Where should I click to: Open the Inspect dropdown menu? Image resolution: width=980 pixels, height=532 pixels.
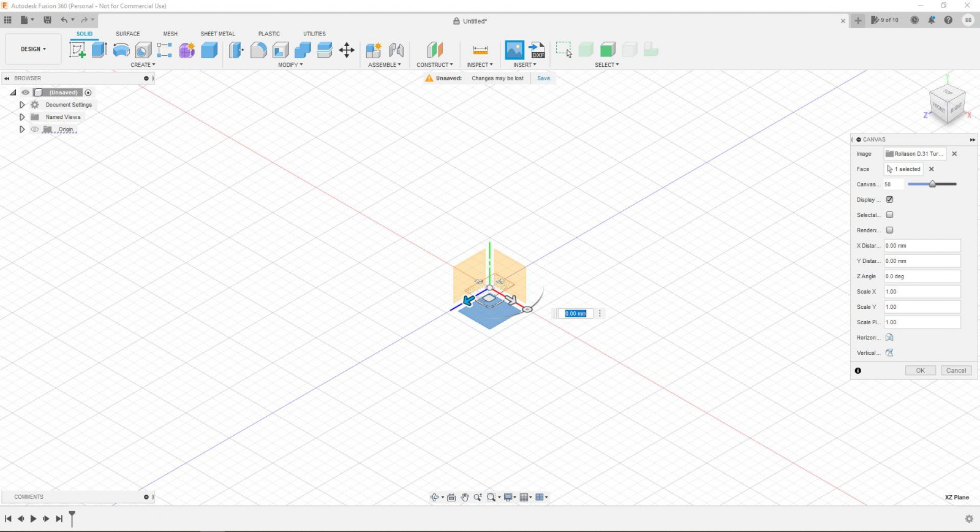pyautogui.click(x=480, y=65)
